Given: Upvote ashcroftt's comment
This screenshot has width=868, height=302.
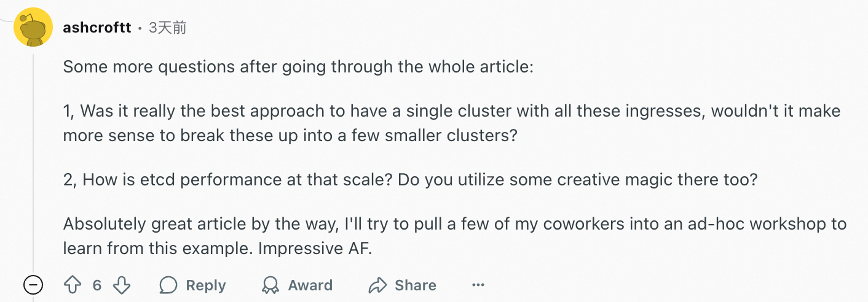Looking at the screenshot, I should point(73,285).
